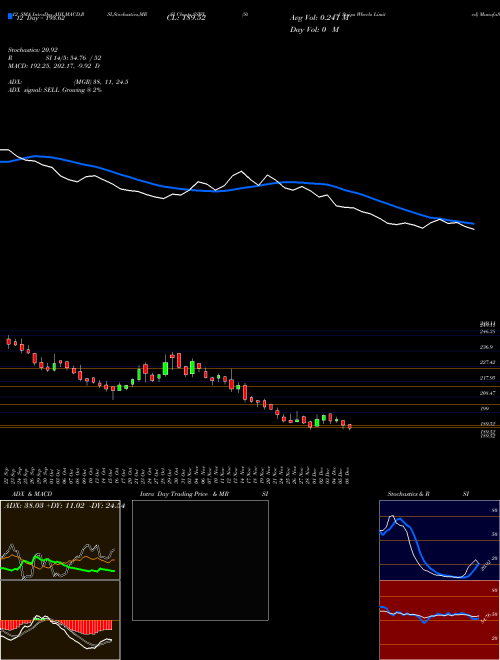
Task: Open the MACD histogram chart panel
Action: click(60, 620)
